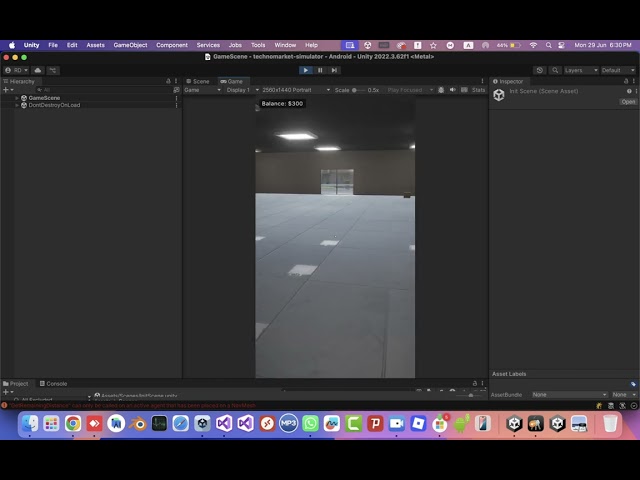Open the Component menu
Image resolution: width=640 pixels, height=480 pixels.
172,45
